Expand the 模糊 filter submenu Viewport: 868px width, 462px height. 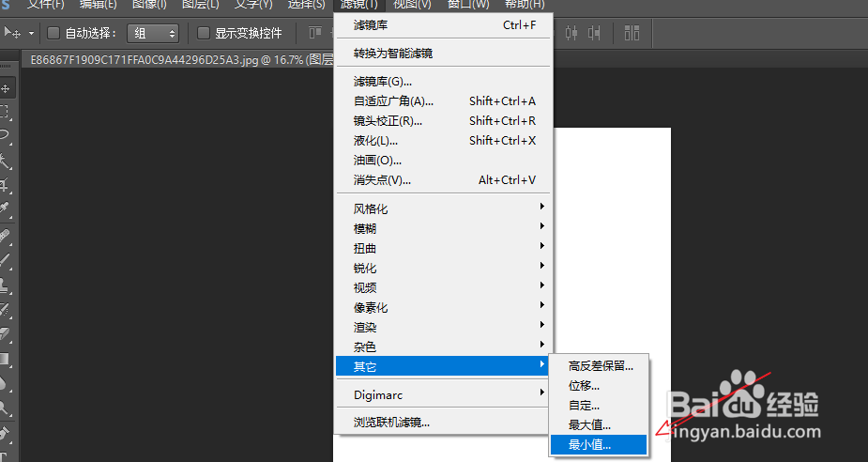[442, 228]
